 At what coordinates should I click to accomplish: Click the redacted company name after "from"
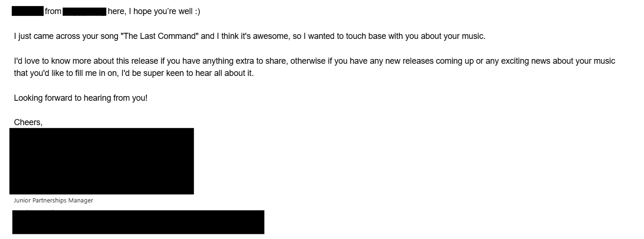coord(84,11)
